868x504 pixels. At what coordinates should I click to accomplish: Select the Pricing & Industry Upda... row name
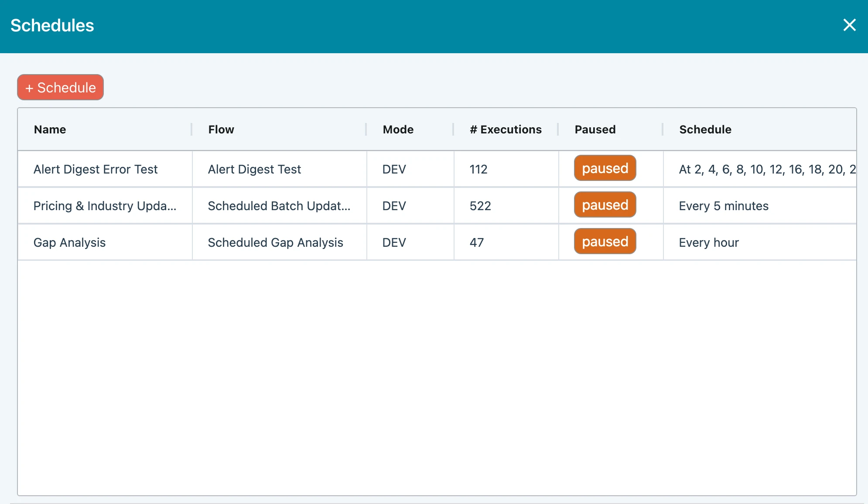(105, 206)
